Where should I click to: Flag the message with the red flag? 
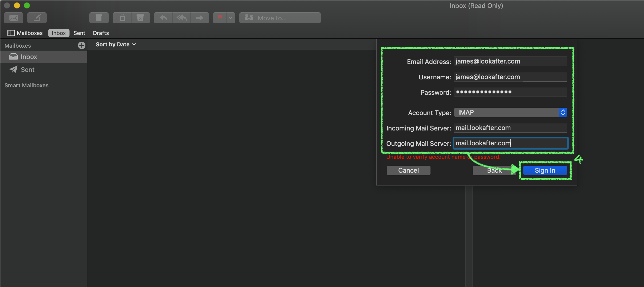(220, 18)
